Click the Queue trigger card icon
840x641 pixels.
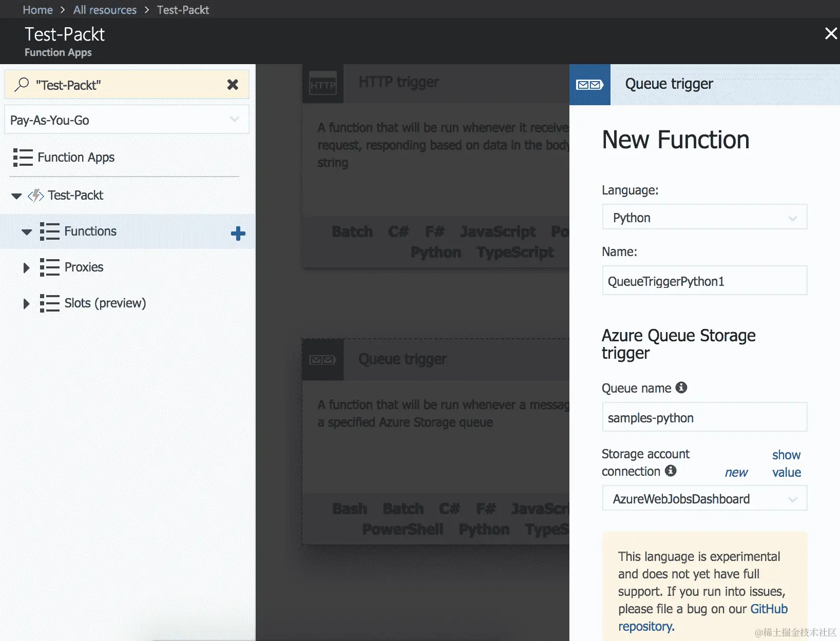(323, 360)
